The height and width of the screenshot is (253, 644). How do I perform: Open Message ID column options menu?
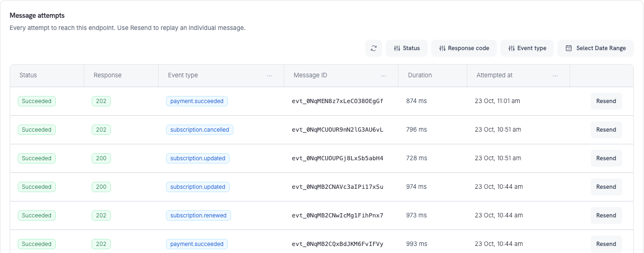[x=384, y=75]
